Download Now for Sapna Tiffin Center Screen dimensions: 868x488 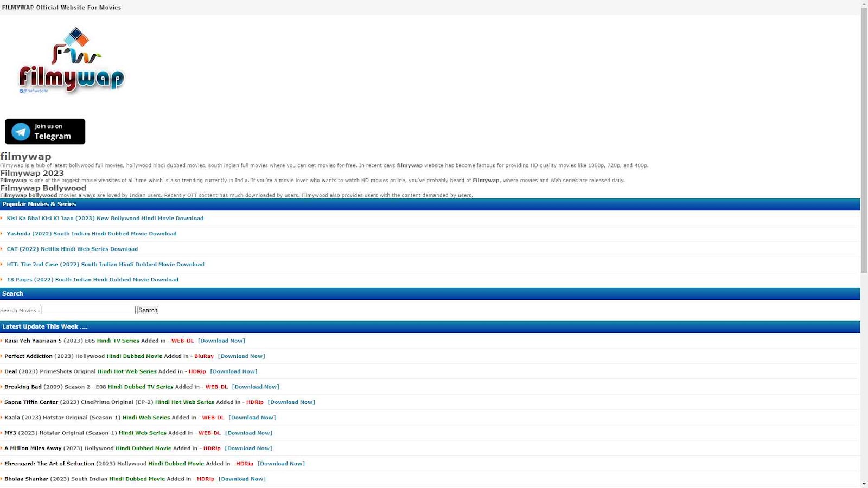tap(291, 402)
